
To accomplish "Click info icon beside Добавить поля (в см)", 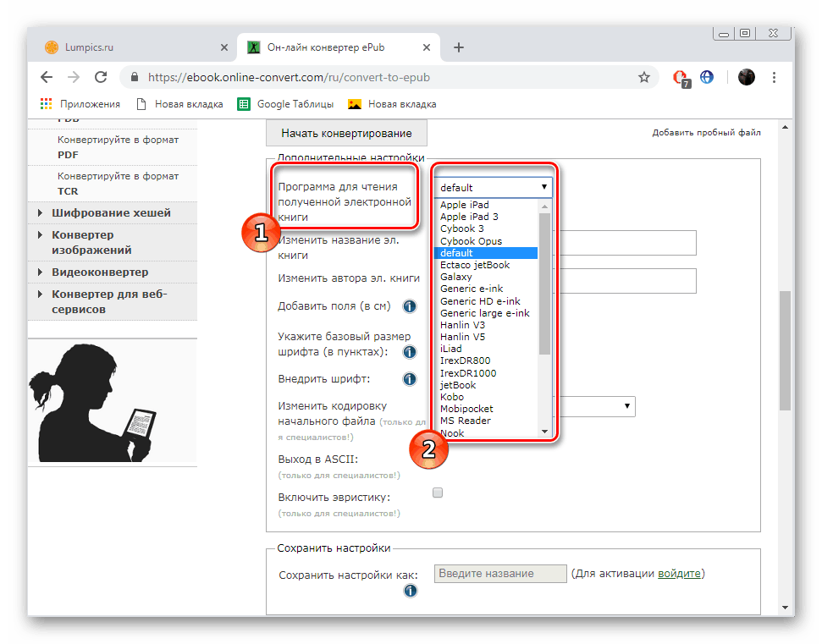I will click(410, 306).
